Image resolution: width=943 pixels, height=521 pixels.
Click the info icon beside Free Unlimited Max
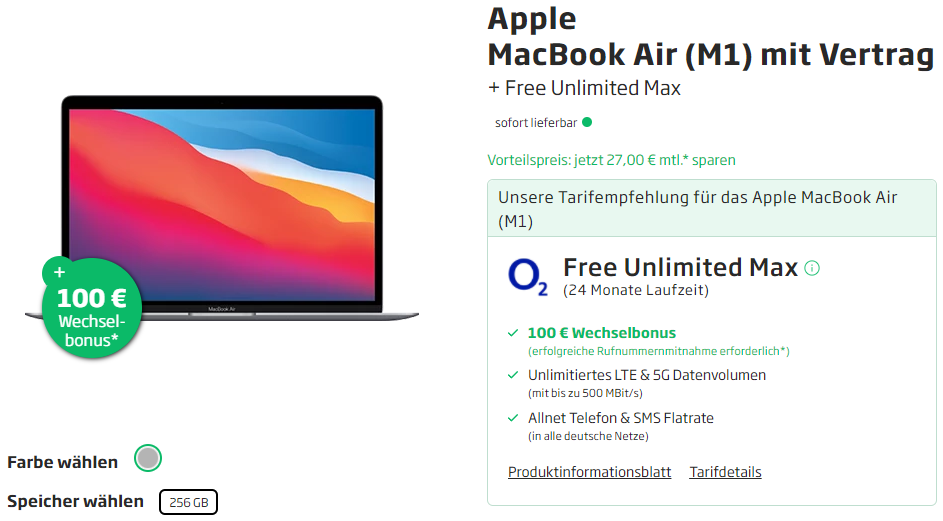812,268
